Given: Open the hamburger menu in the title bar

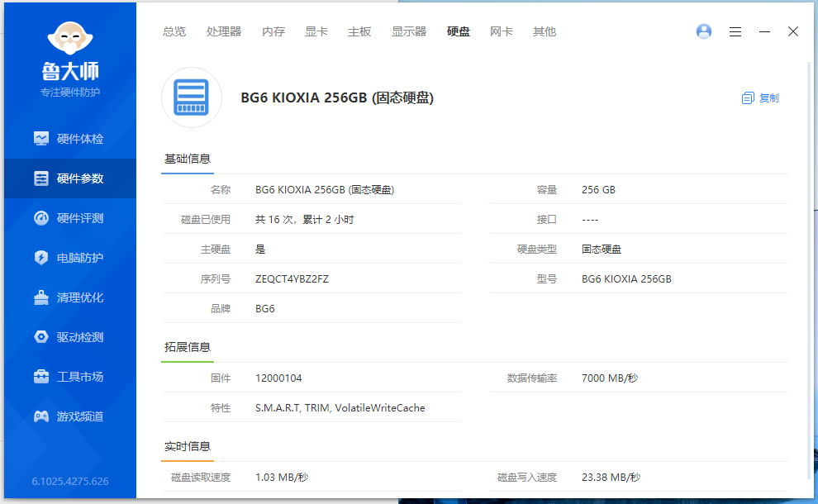Looking at the screenshot, I should coord(735,31).
